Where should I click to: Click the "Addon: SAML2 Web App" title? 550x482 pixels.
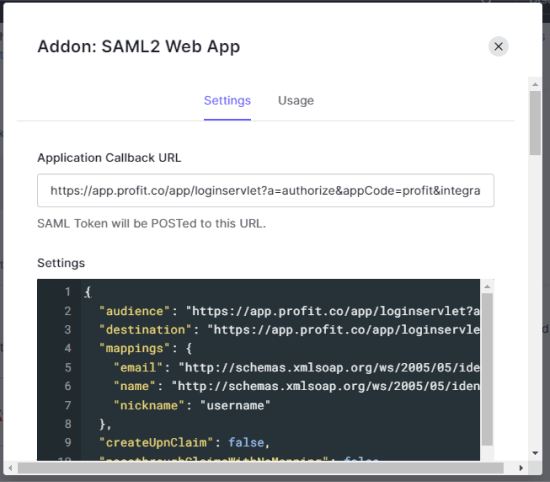(x=139, y=47)
